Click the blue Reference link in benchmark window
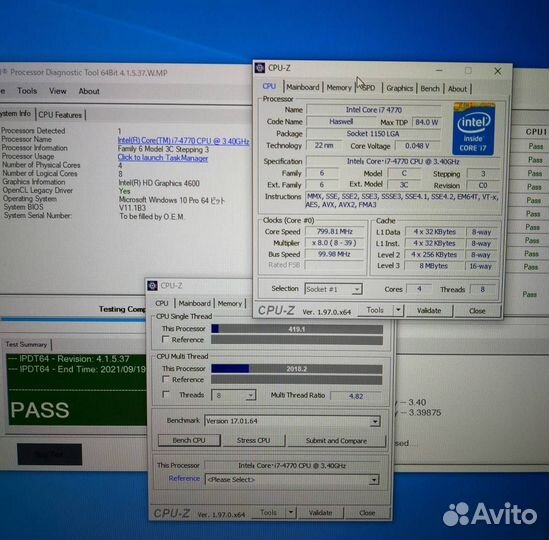Screen dimensions: 549x540 pos(184,478)
